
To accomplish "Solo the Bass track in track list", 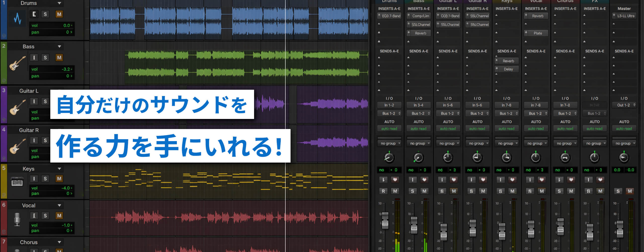I will pos(45,58).
